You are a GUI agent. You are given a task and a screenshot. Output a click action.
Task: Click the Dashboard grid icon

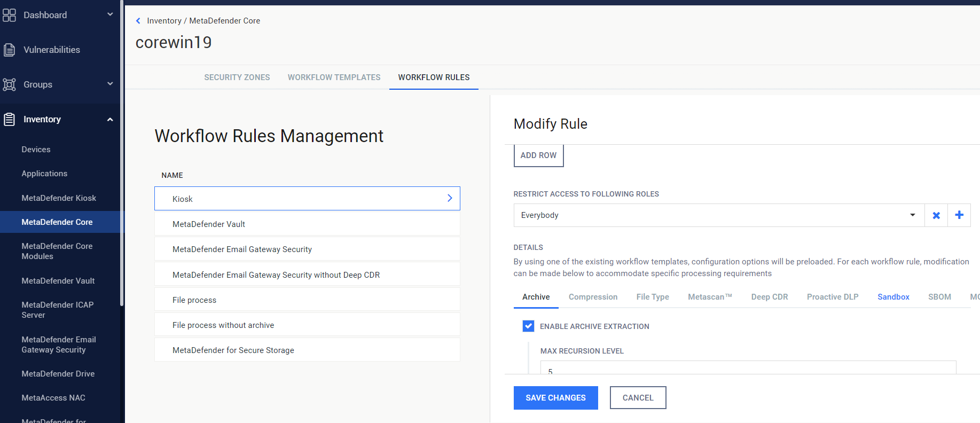click(9, 15)
